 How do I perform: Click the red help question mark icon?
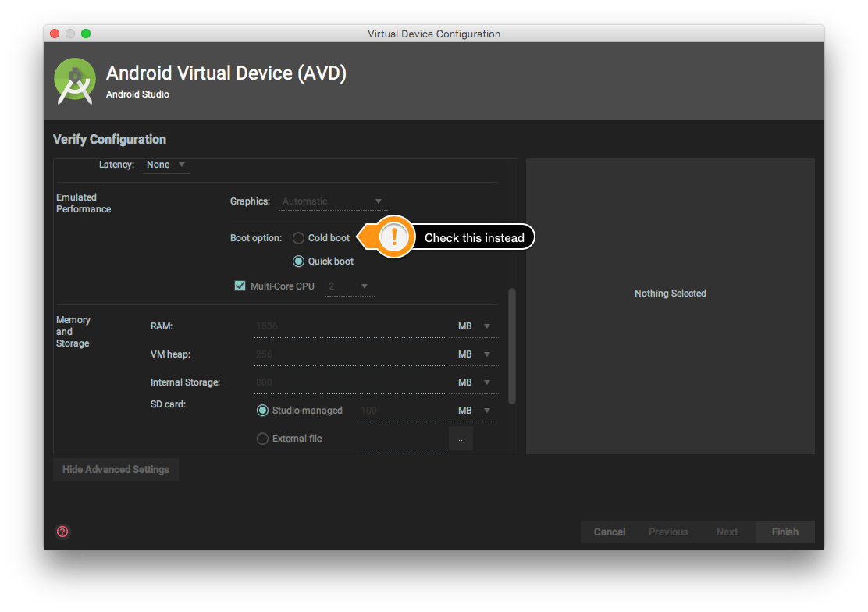(x=62, y=532)
